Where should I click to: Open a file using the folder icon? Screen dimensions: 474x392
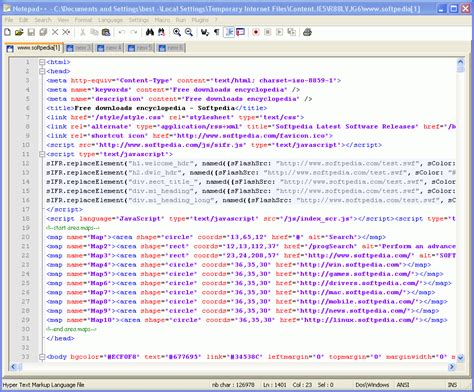click(19, 32)
